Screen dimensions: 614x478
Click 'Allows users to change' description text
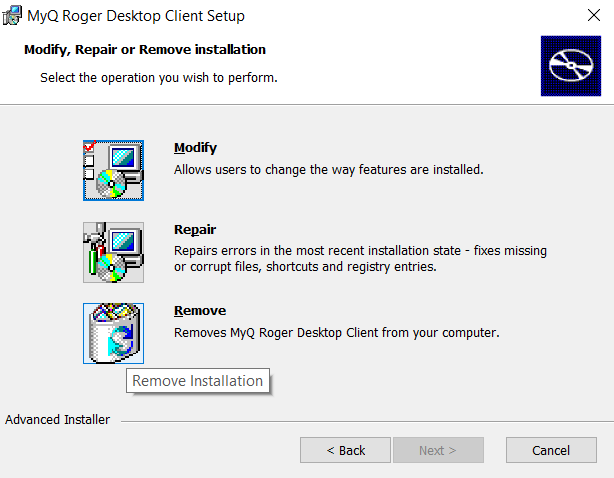pos(328,170)
